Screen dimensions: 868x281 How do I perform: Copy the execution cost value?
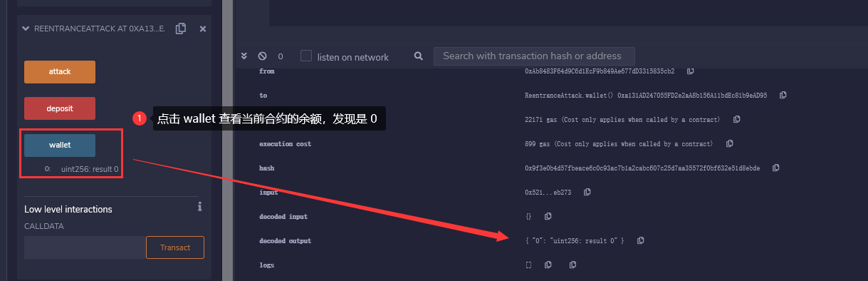[x=730, y=143]
